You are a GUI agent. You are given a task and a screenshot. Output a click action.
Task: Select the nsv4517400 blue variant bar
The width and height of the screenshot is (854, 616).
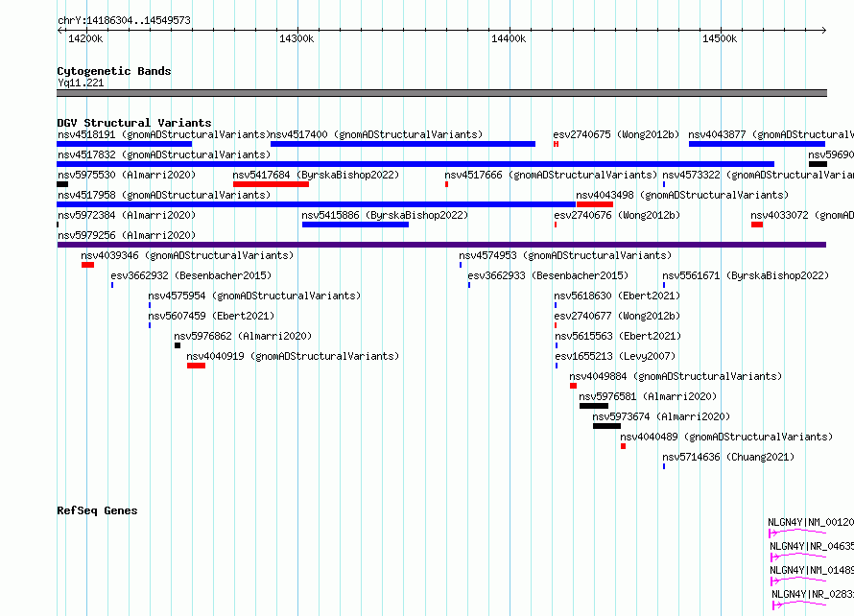403,144
